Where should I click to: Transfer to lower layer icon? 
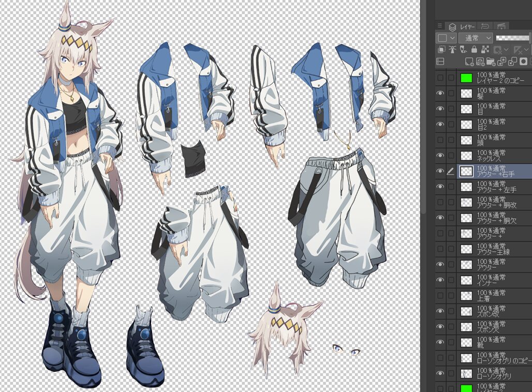click(x=501, y=62)
